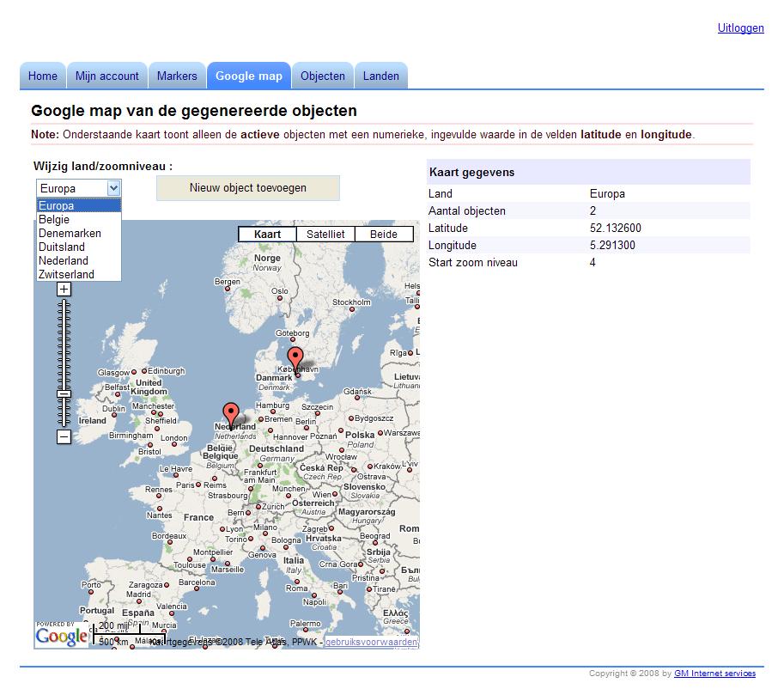Click the Oslo city label

[x=279, y=290]
